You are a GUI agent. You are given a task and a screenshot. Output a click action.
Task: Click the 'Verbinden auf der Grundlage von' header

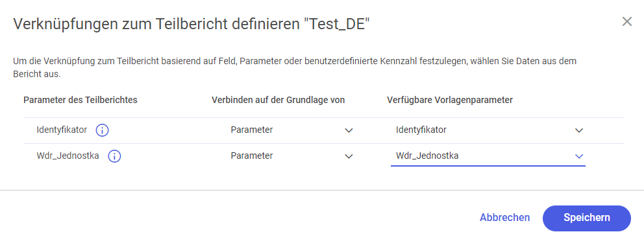click(278, 100)
